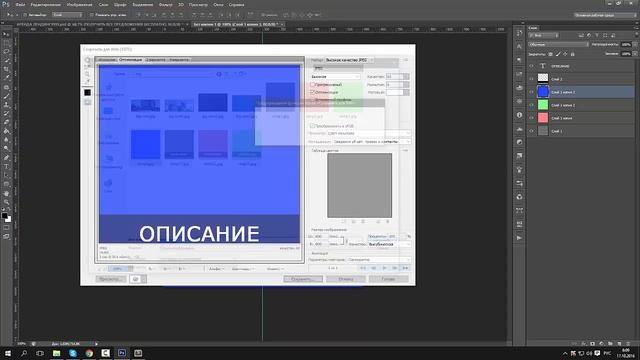Open the Изображение menu
The height and width of the screenshot is (360, 640).
(80, 4)
